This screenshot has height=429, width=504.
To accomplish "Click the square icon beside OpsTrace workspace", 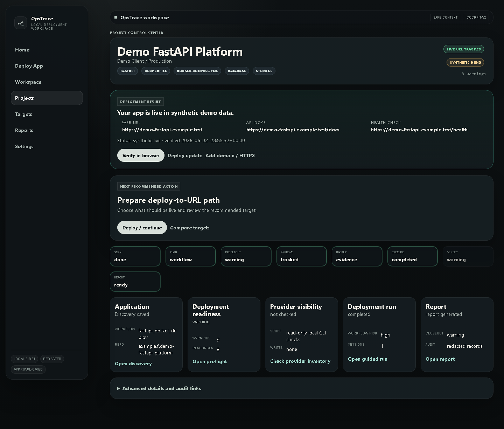I will (115, 18).
